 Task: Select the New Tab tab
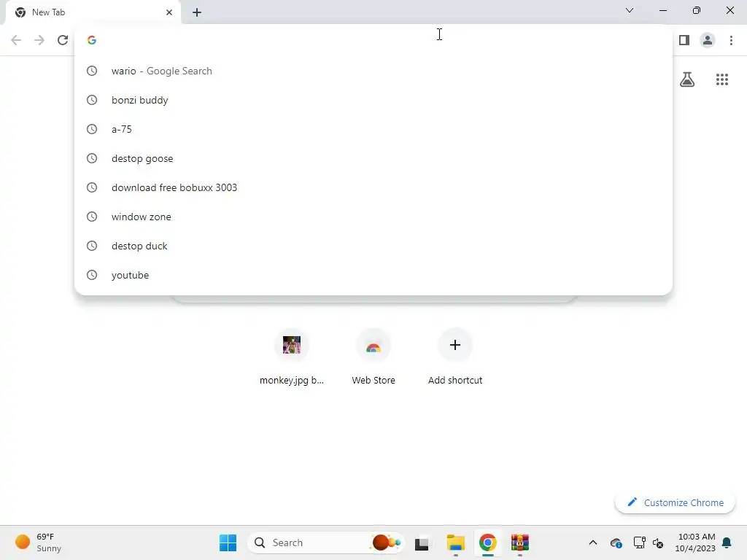(93, 12)
